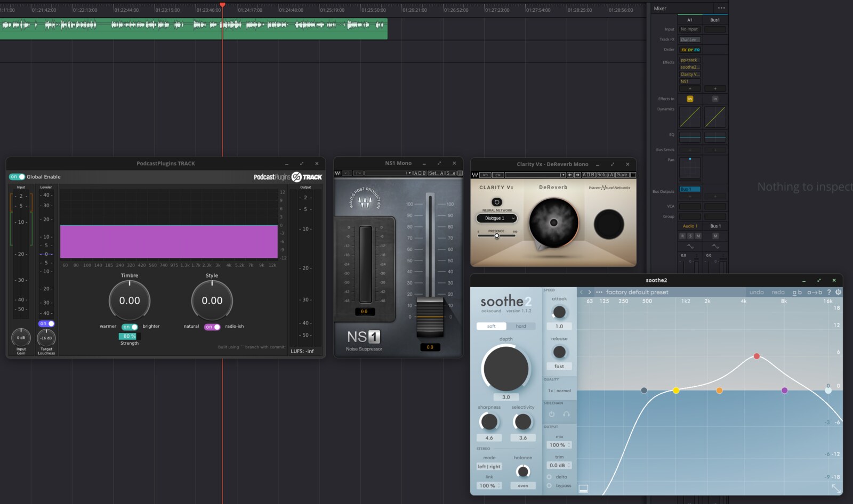
Task: Enable soothe2 bypass radio button
Action: point(549,485)
